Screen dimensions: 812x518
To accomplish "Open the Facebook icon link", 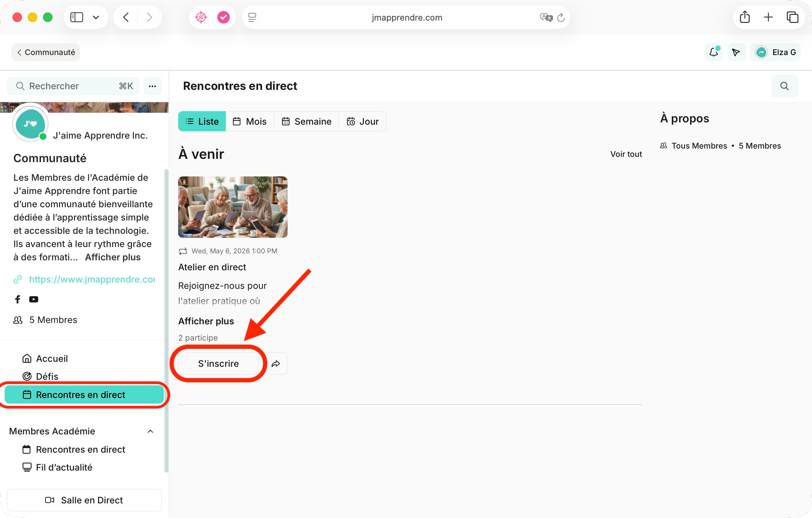I will pyautogui.click(x=18, y=299).
